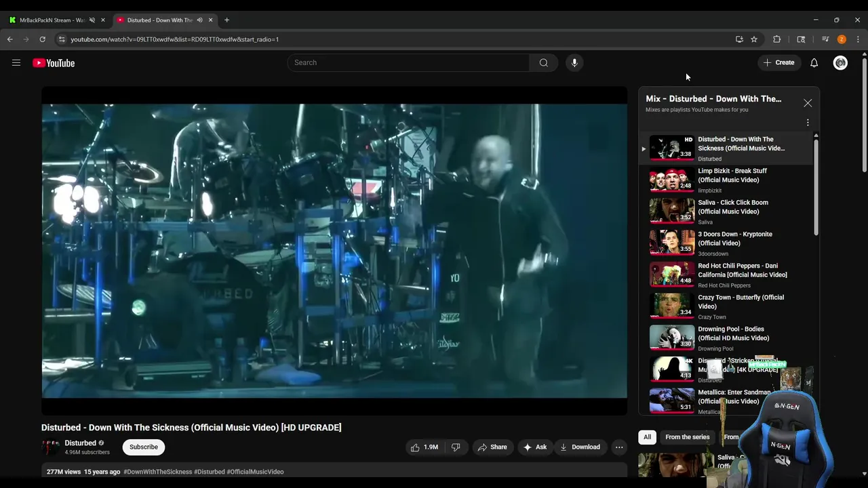Click the #DownWithTheSickness hashtag
This screenshot has height=488, width=868.
click(158, 472)
